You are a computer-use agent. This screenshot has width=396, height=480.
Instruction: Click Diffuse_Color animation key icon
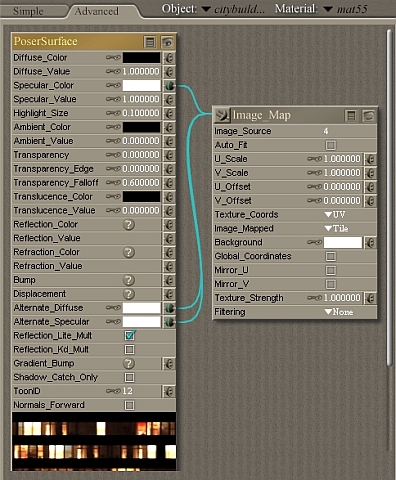coord(113,58)
